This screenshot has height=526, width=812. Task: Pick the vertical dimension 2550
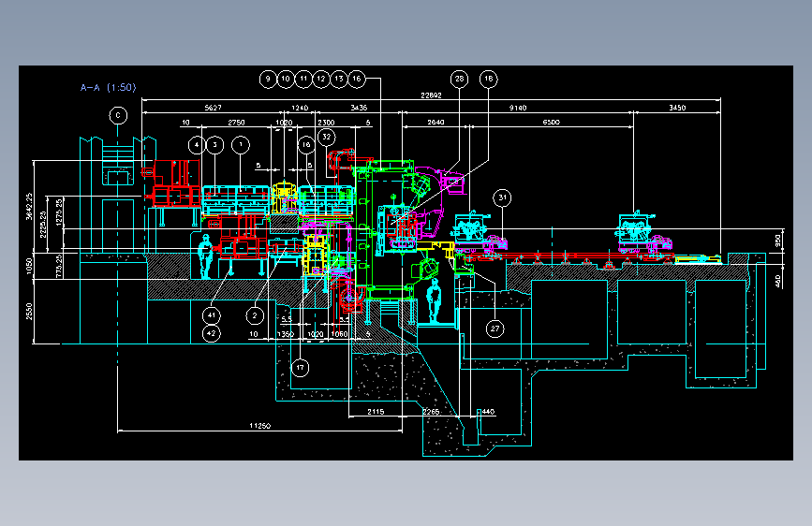29,311
